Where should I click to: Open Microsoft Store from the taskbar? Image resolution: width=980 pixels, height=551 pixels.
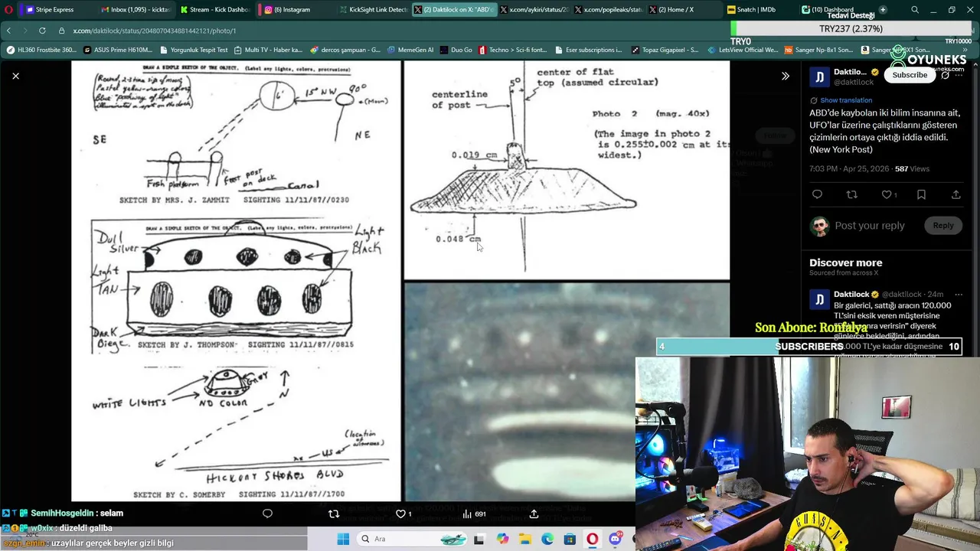pos(570,540)
